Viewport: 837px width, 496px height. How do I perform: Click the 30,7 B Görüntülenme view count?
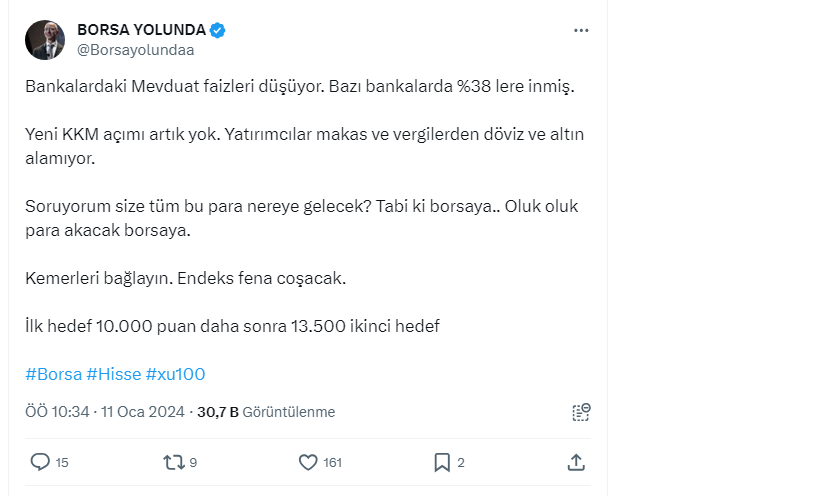point(266,412)
